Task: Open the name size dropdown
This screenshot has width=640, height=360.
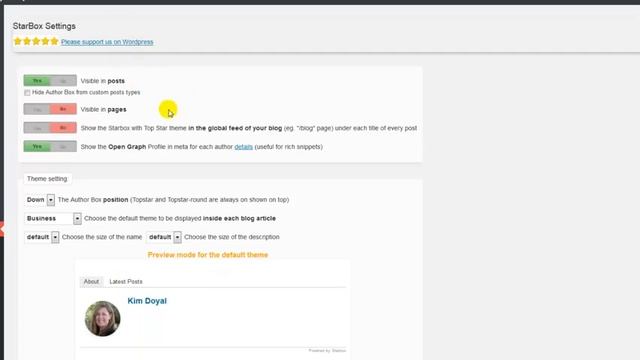Action: pyautogui.click(x=42, y=237)
